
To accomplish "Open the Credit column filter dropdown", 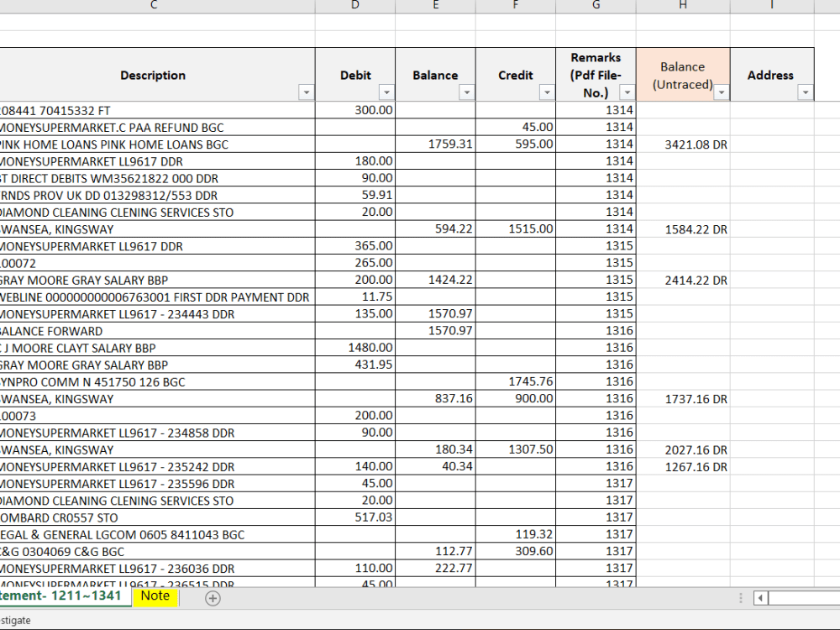I will pyautogui.click(x=547, y=92).
